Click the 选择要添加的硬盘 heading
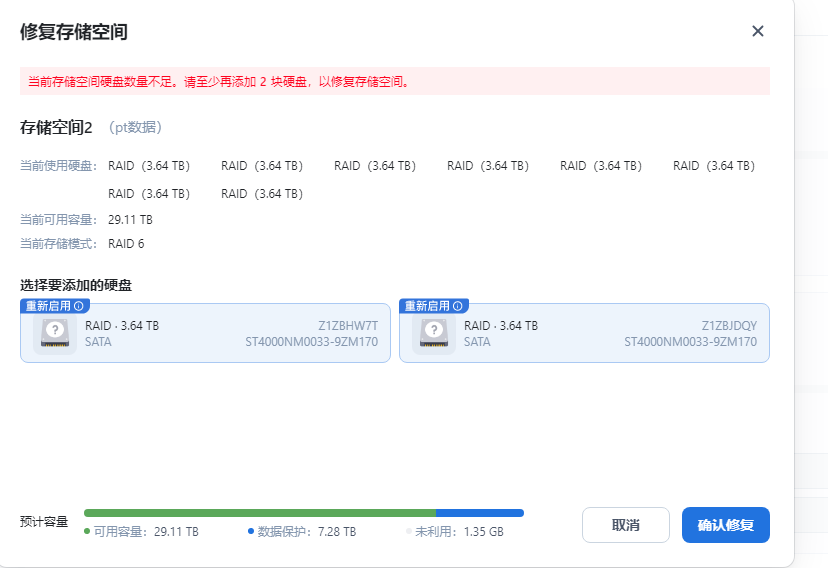 tap(76, 286)
